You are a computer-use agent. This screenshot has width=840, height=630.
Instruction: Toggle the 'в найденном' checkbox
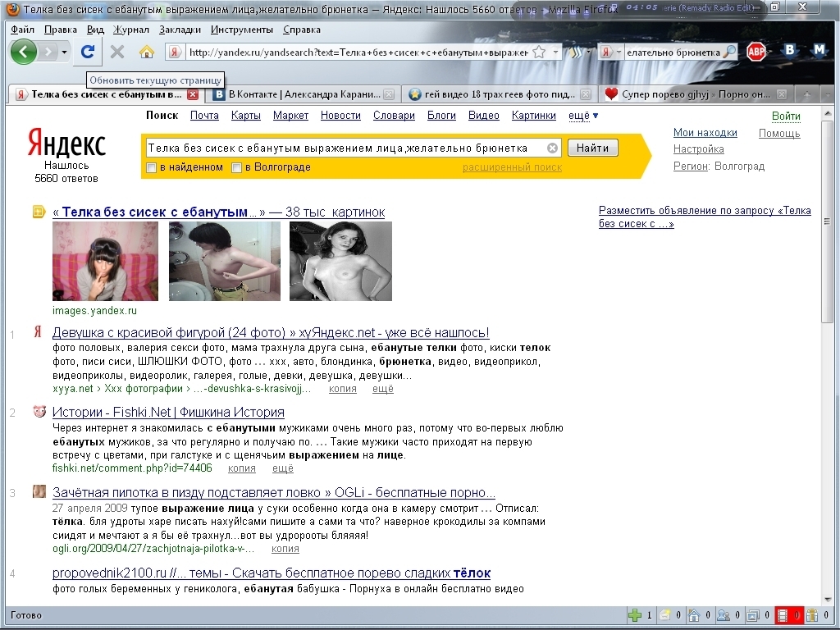(151, 167)
